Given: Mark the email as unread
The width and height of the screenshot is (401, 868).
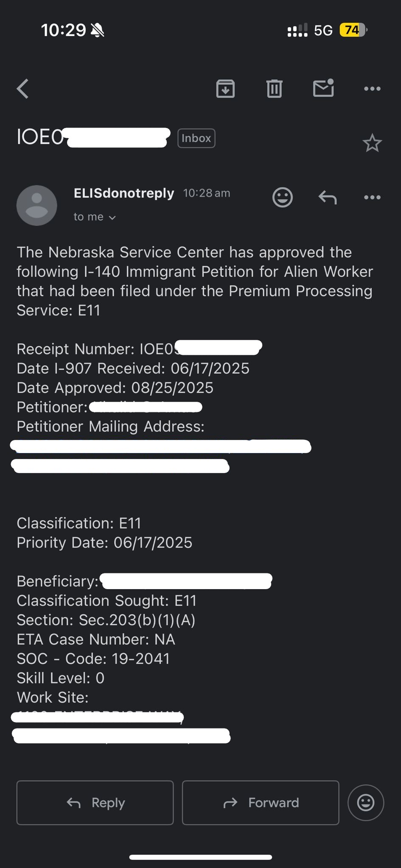Looking at the screenshot, I should (x=323, y=89).
